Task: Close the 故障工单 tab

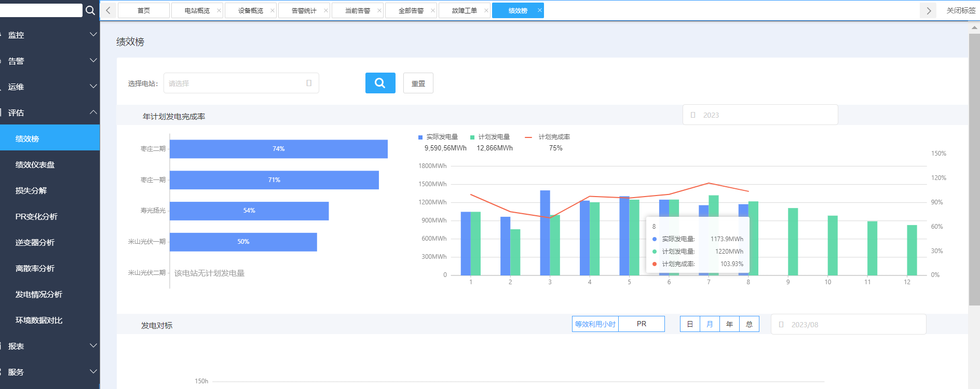Action: coord(486,10)
